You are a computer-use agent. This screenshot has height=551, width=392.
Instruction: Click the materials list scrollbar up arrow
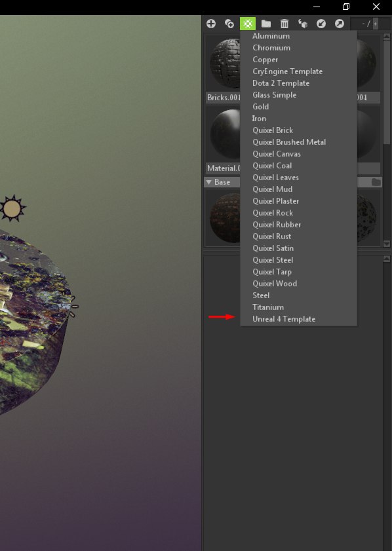click(x=387, y=37)
